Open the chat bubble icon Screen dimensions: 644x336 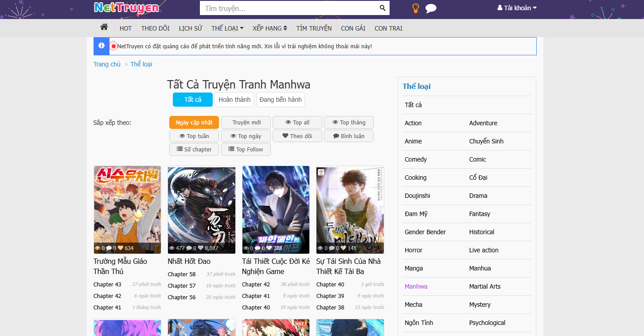[431, 8]
